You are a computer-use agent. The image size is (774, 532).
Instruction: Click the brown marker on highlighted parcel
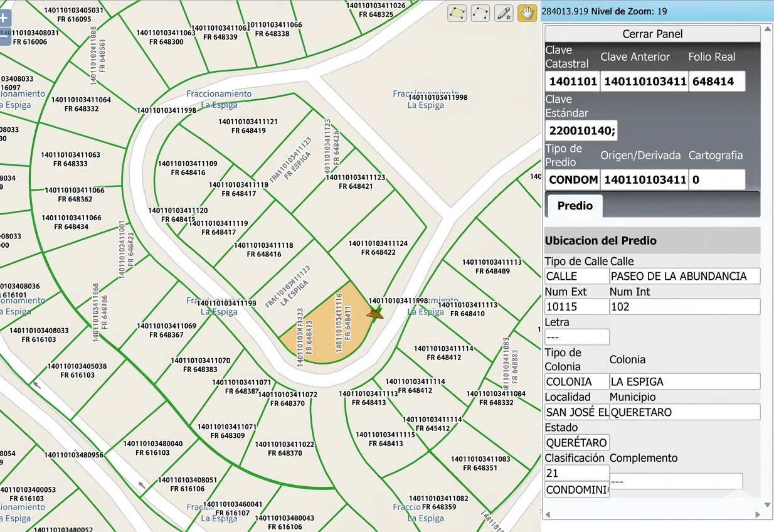pyautogui.click(x=375, y=312)
